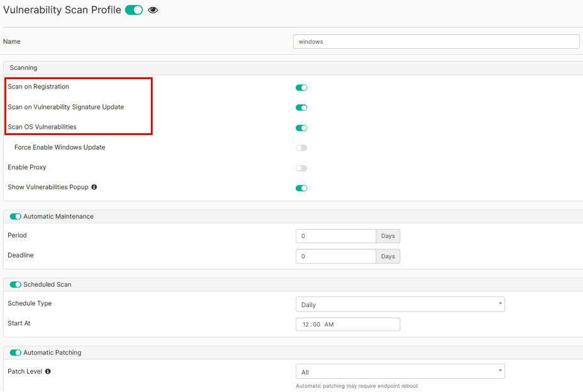Turn off Scan on Registration
The height and width of the screenshot is (392, 583).
(301, 88)
